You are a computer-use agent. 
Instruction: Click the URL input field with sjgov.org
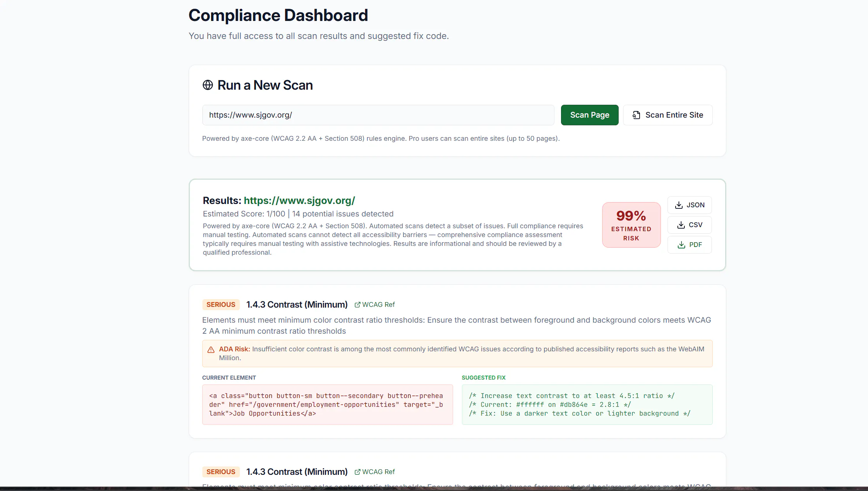click(378, 115)
